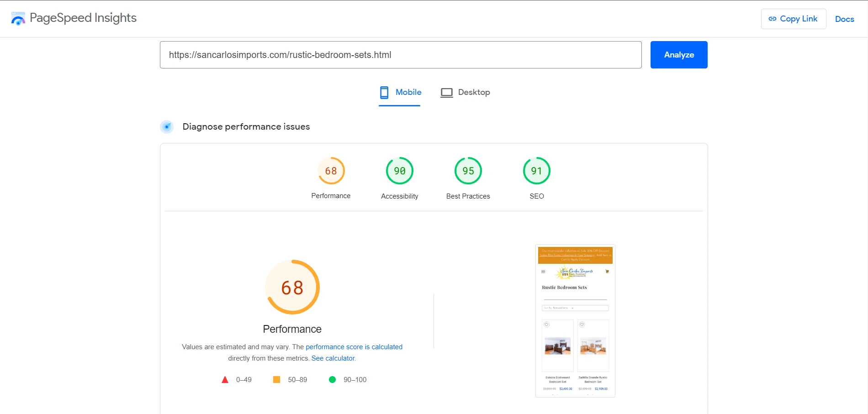Switch to the Desktop tab

(x=465, y=93)
